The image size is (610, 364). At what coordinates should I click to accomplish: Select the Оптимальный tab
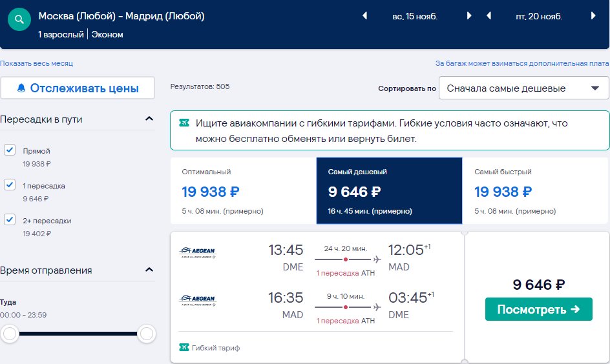coord(243,191)
